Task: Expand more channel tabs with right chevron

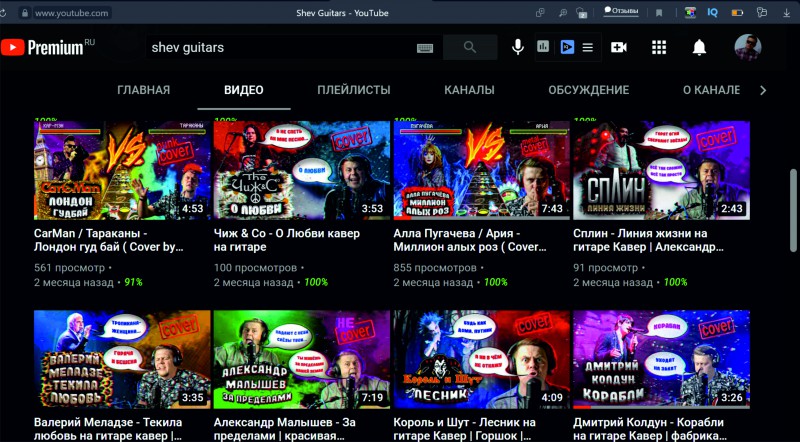Action: [x=763, y=90]
